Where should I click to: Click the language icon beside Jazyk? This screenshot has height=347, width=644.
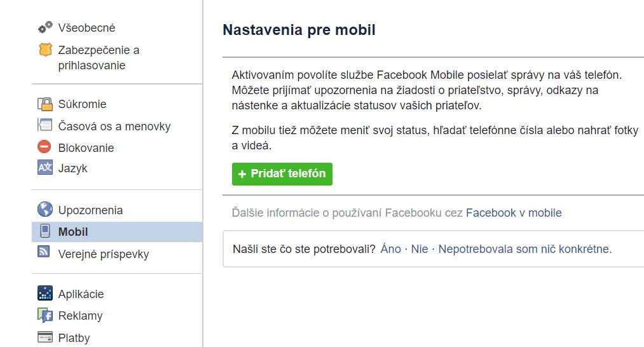point(45,168)
